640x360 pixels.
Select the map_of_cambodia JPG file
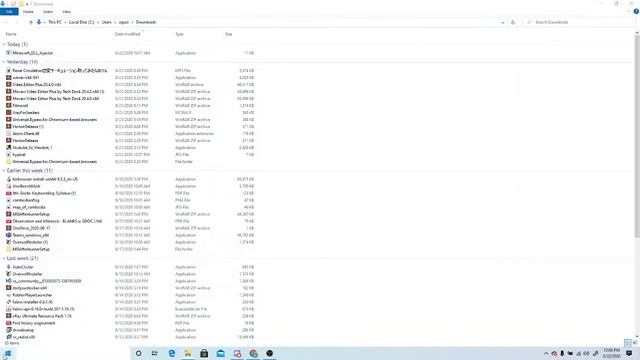(29, 207)
